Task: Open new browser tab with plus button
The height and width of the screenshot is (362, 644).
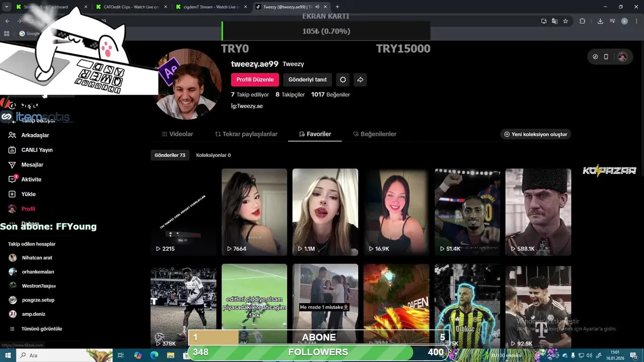Action: 337,7
